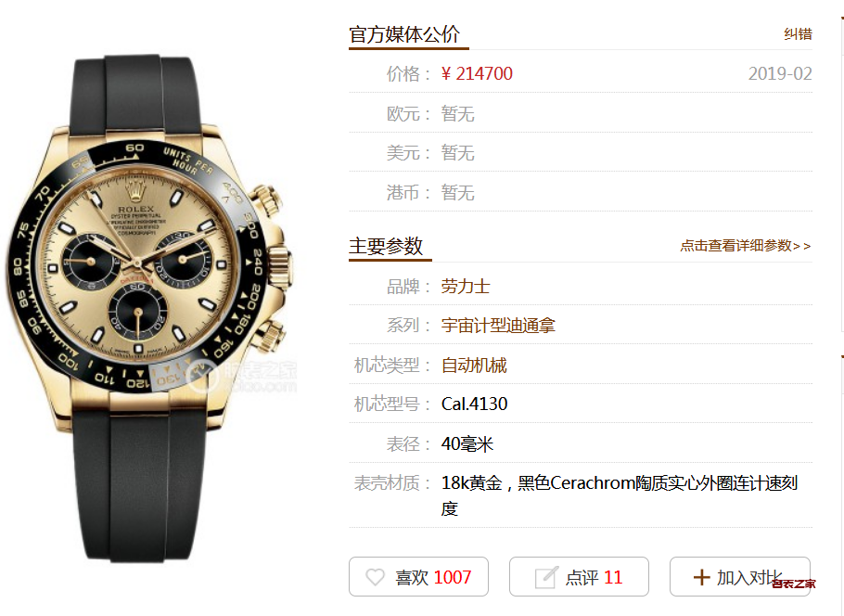This screenshot has height=616, width=844.
Task: Click the Rolex Daytona watch image
Action: pyautogui.click(x=149, y=309)
